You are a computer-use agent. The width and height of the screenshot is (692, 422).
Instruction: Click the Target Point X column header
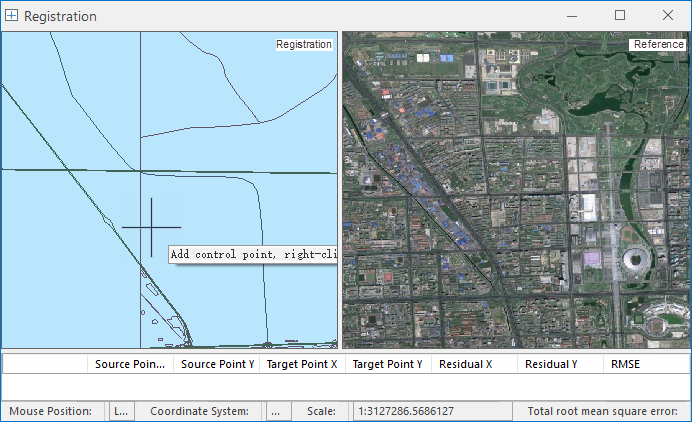[301, 364]
